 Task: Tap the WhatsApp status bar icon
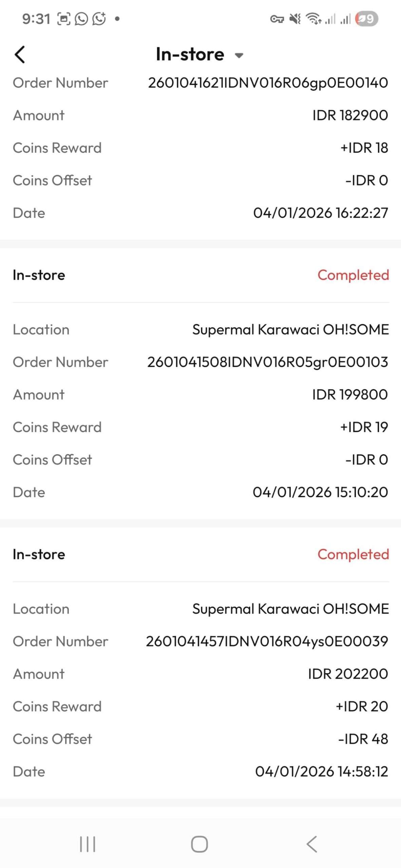(81, 19)
